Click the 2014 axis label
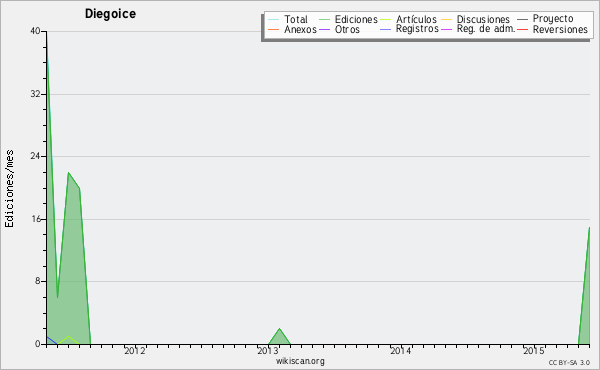 (x=401, y=350)
